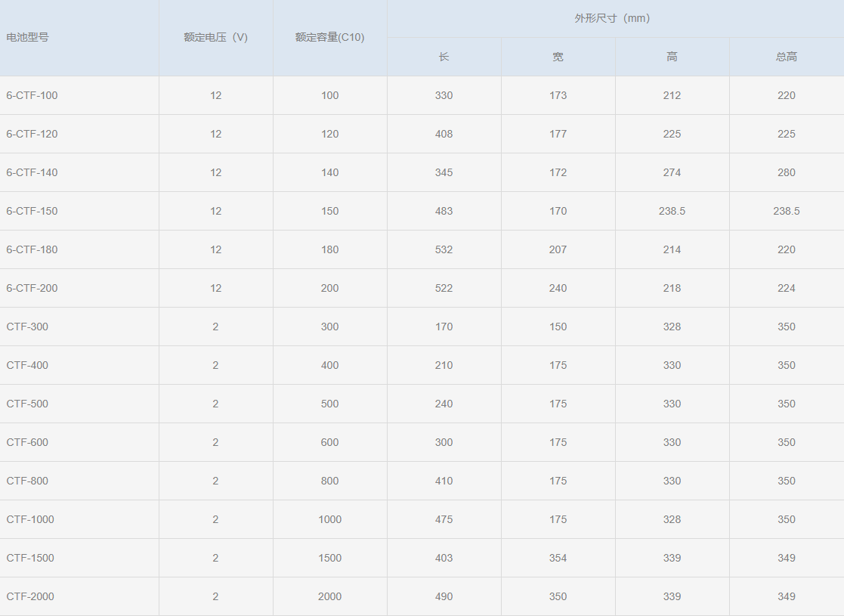Screen dimensions: 844x616
Task: Click capacity value 800 in CTF-800 row
Action: point(329,481)
